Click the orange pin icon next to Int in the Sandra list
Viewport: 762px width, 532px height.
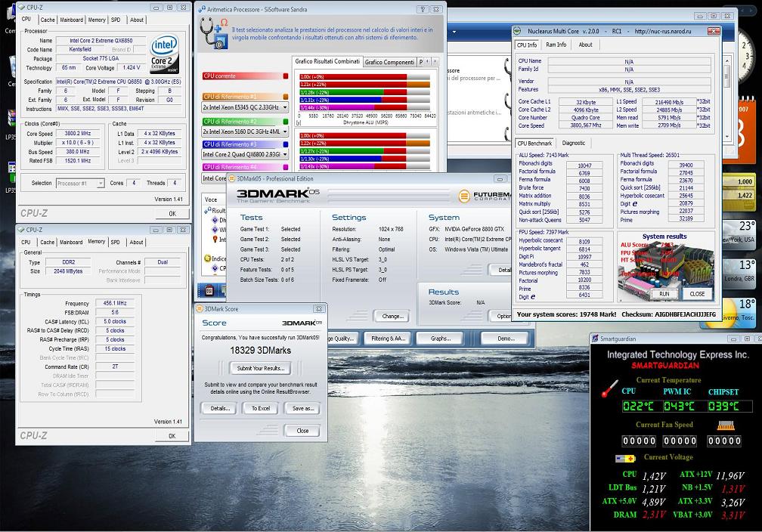(215, 240)
